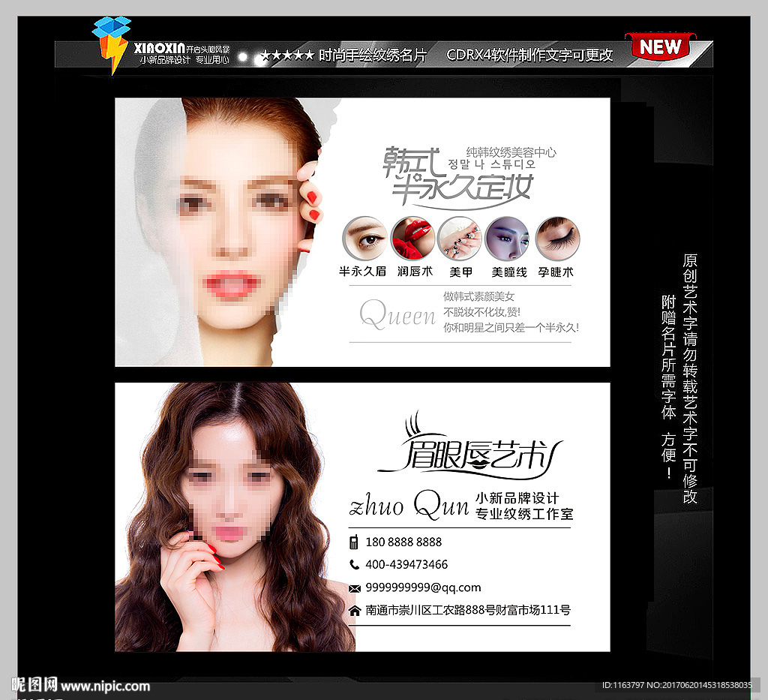Select the 孕睫术 eyelash circle thumbnail
This screenshot has height=700, width=768.
(x=557, y=239)
